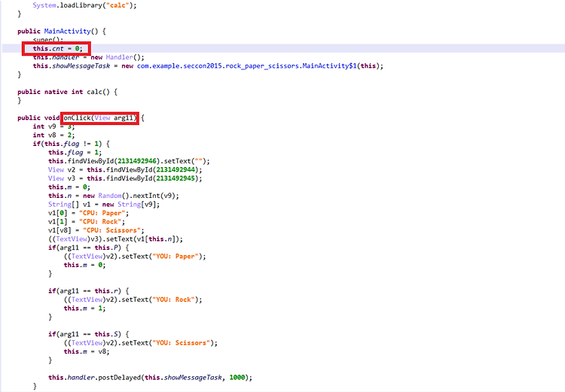Click the this.cnt = 0 statement
This screenshot has width=565, height=392.
[x=58, y=49]
